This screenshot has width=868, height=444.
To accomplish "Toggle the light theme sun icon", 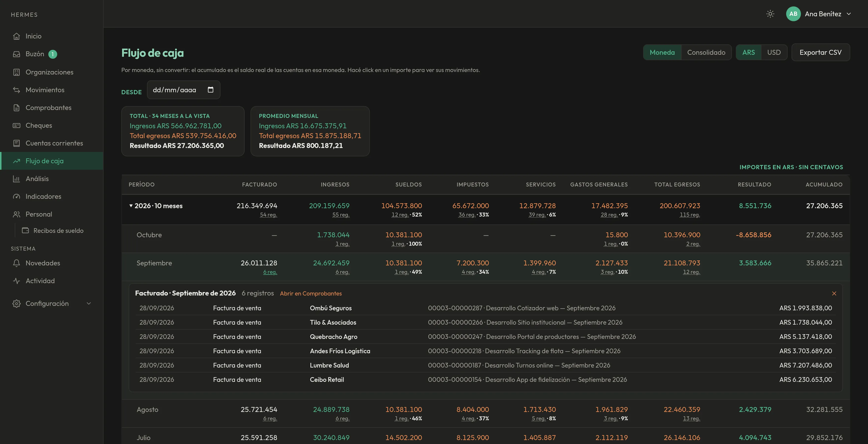I will pyautogui.click(x=770, y=14).
